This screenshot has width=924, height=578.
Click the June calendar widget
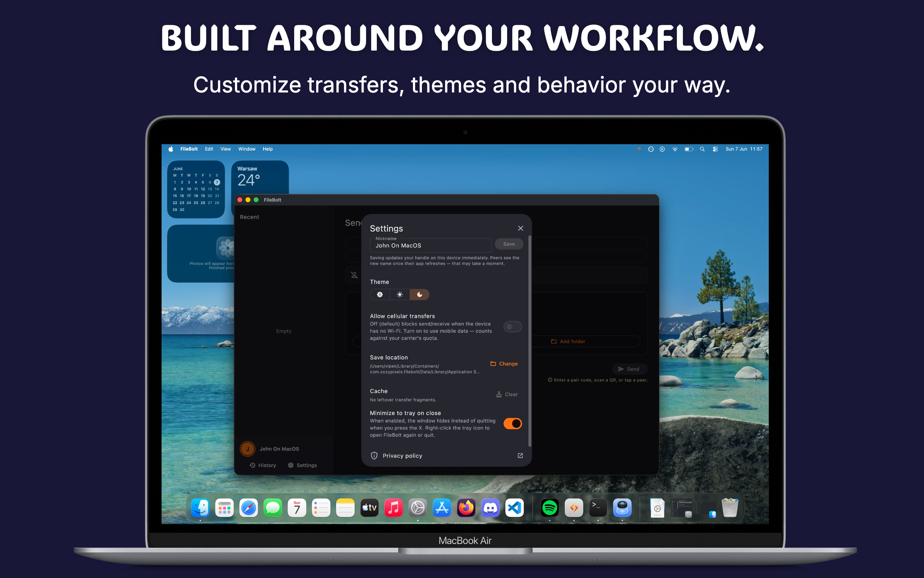[196, 189]
